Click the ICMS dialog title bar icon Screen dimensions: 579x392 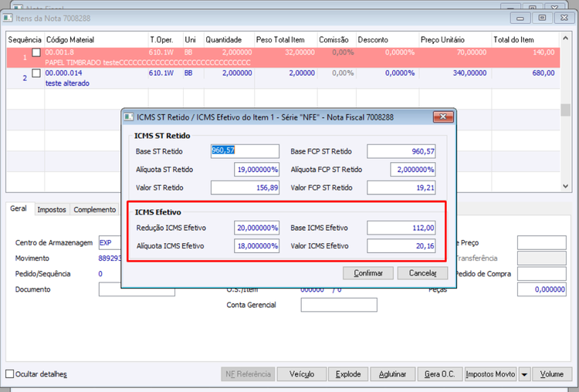[x=128, y=117]
